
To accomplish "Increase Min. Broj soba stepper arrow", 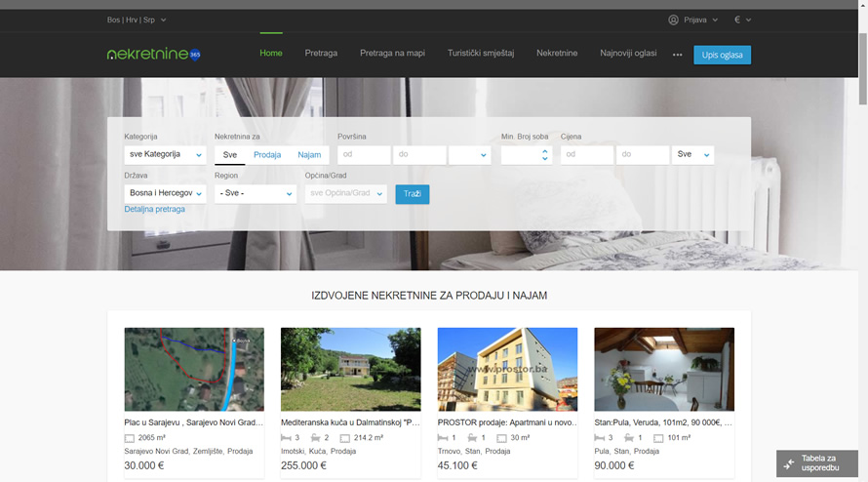I will pyautogui.click(x=544, y=150).
